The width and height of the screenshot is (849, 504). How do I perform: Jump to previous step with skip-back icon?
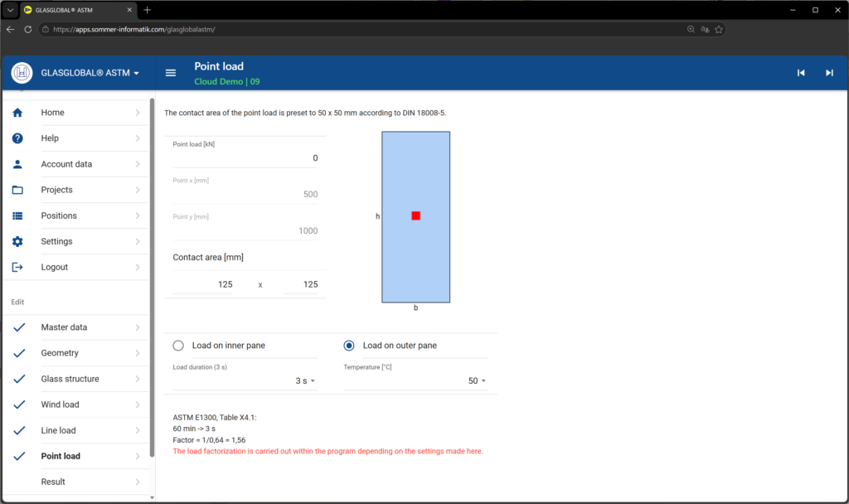[801, 73]
